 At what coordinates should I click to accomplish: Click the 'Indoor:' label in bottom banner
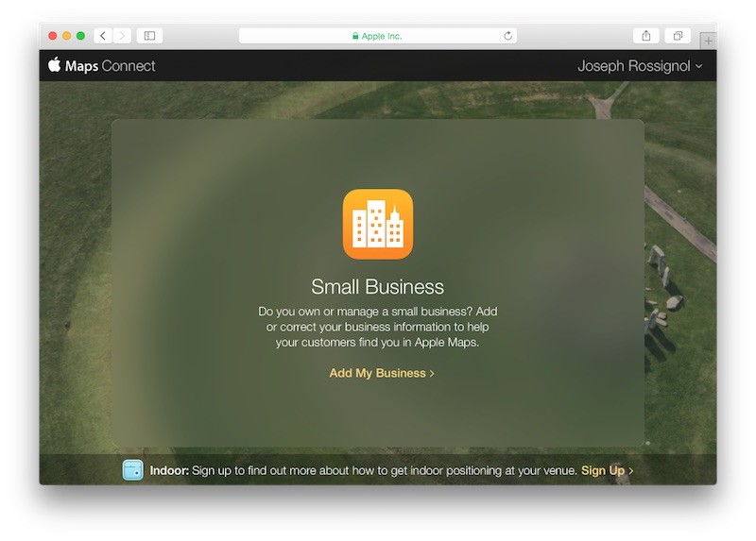coord(169,470)
